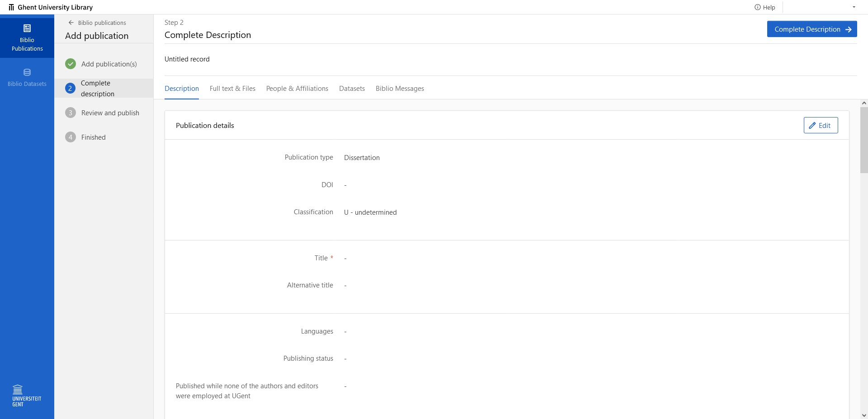The width and height of the screenshot is (868, 419).
Task: Select the Datasets tab
Action: point(352,89)
